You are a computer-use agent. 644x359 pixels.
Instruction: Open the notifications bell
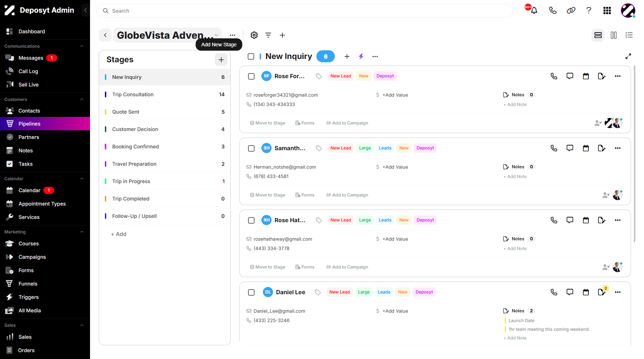(x=534, y=10)
